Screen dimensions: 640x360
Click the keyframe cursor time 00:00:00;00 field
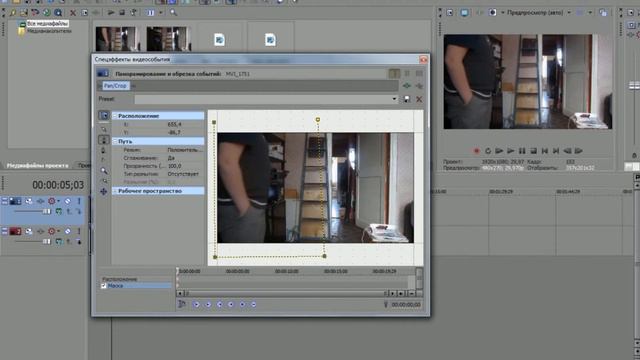coord(406,304)
